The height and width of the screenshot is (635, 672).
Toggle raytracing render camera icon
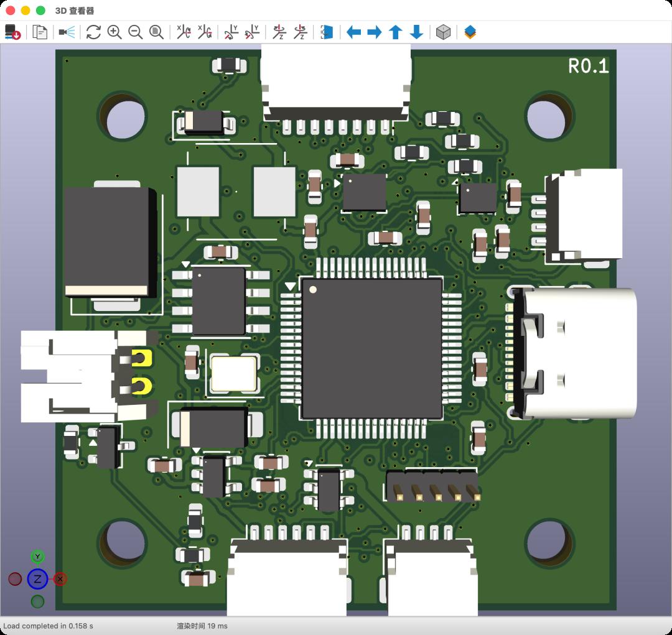67,32
